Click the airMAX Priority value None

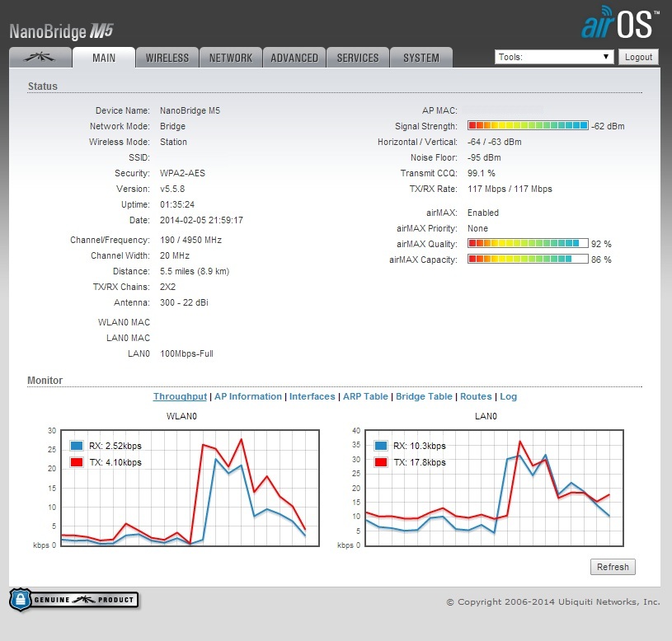point(477,228)
